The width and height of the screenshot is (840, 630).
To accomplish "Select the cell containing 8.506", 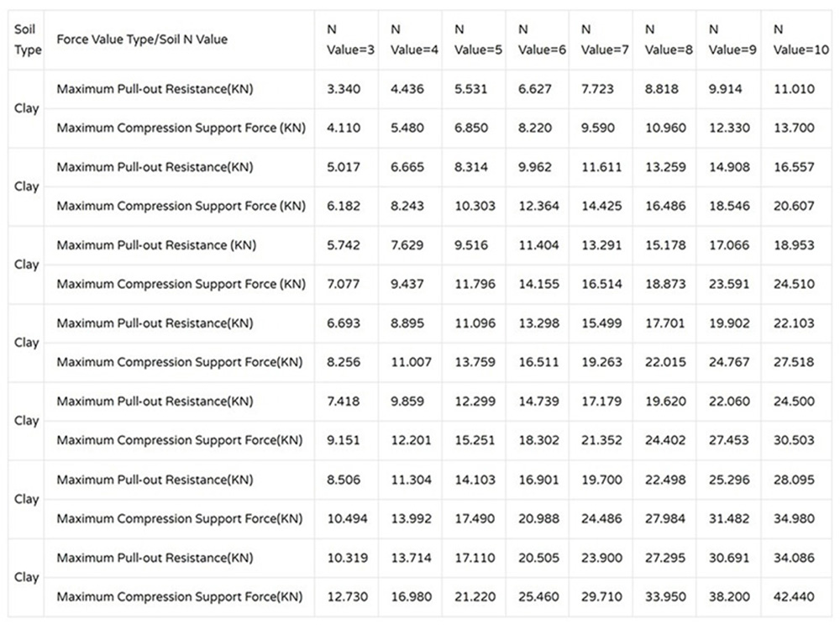I will [344, 480].
